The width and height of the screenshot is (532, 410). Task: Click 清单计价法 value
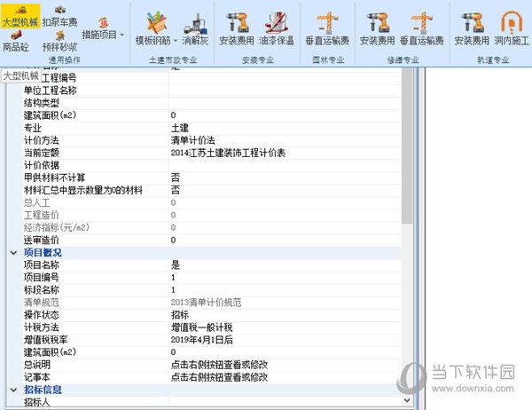[192, 140]
